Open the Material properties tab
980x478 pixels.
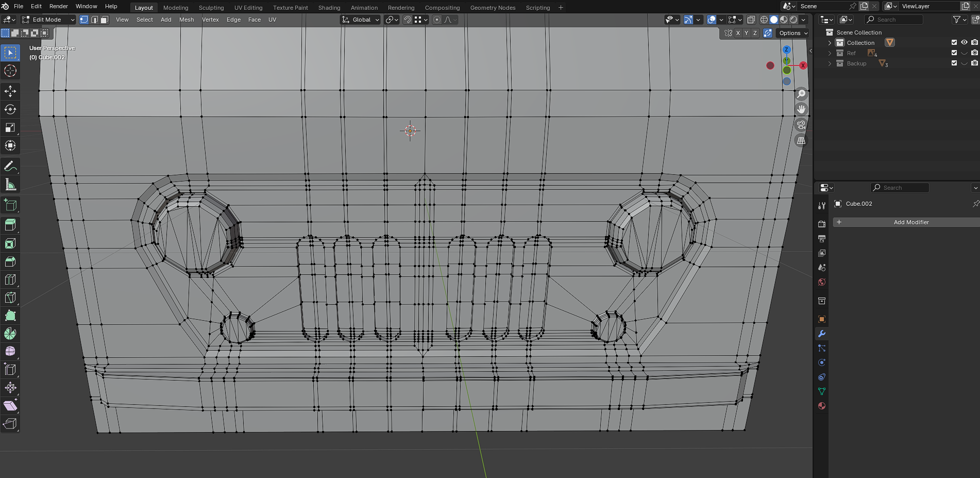click(822, 406)
